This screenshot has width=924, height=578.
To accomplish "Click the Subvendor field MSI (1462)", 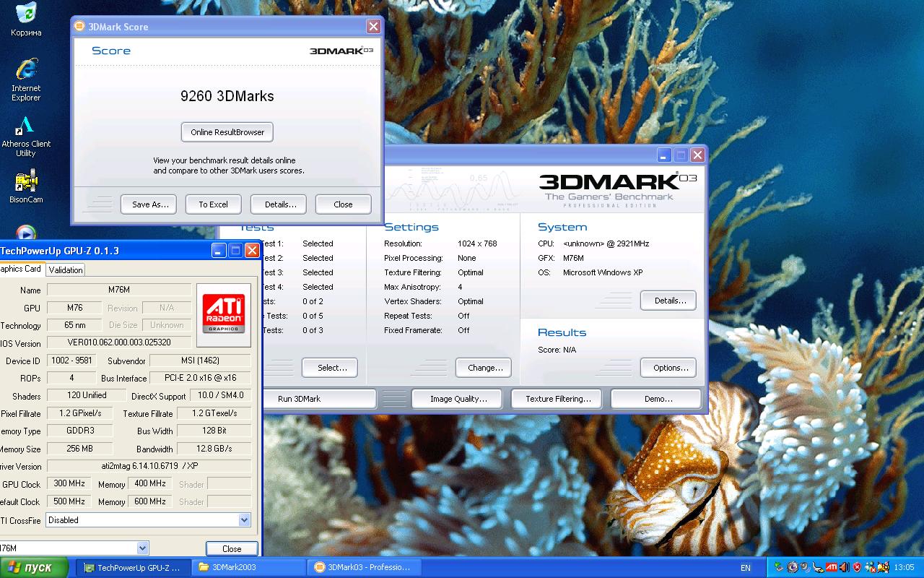I will pyautogui.click(x=200, y=361).
